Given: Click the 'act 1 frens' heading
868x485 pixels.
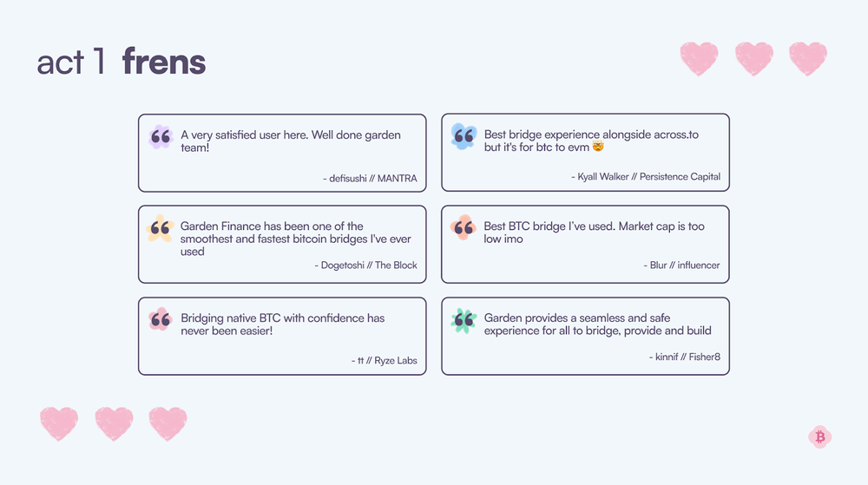Looking at the screenshot, I should tap(122, 62).
